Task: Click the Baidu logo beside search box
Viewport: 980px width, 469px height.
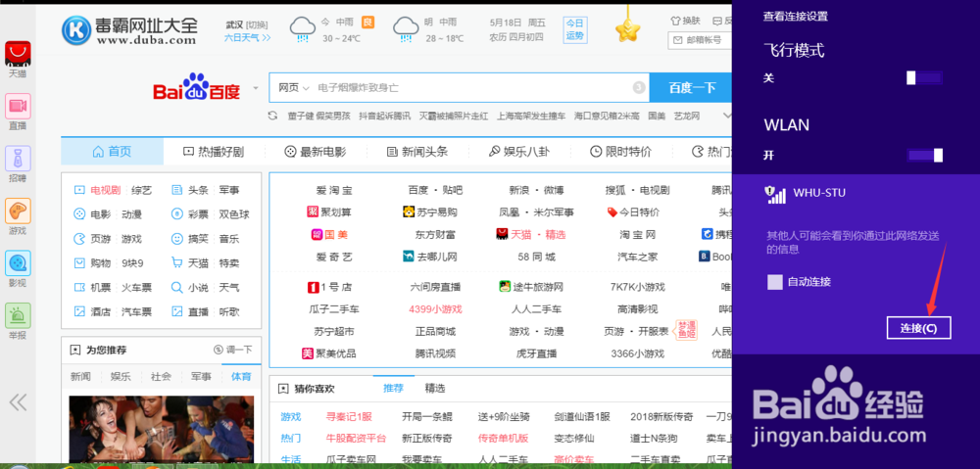Action: tap(196, 88)
